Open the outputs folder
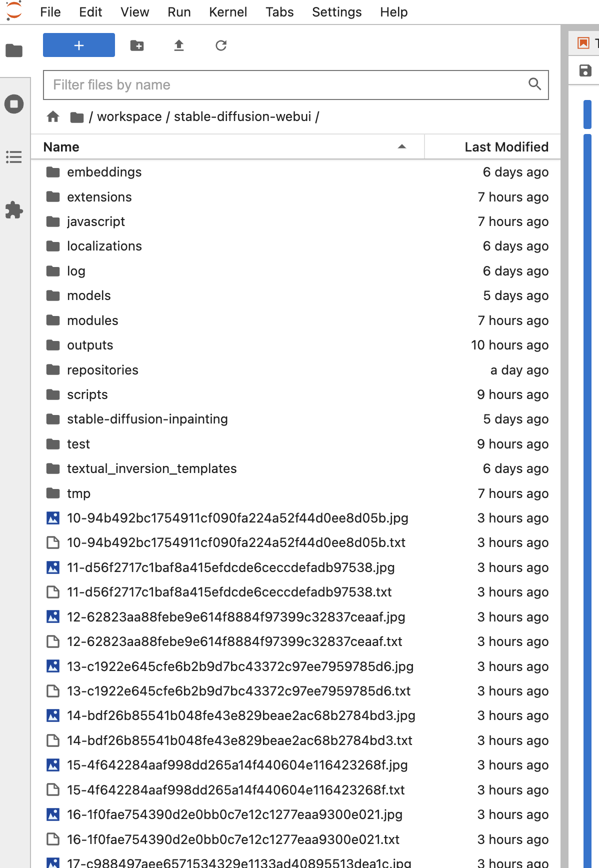 coord(90,345)
